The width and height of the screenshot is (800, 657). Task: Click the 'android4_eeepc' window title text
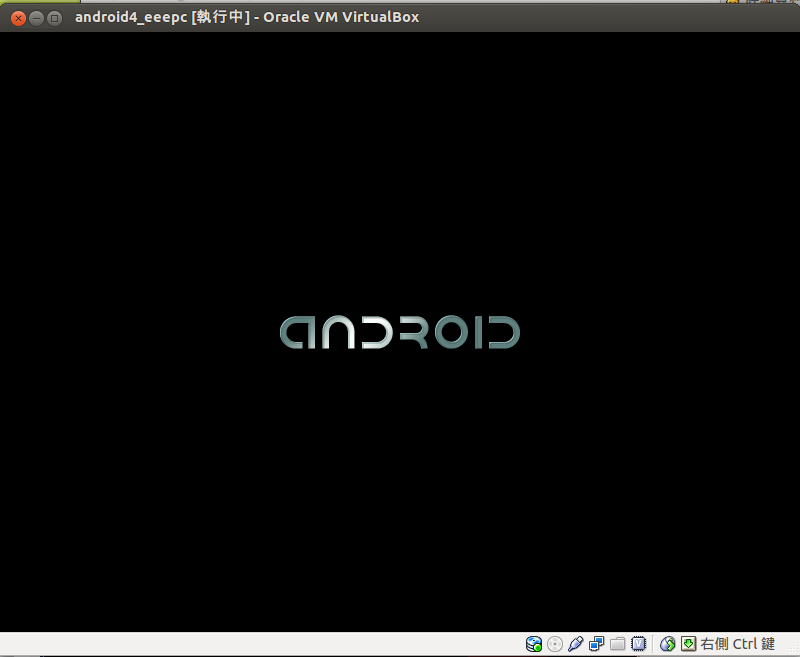(x=131, y=17)
